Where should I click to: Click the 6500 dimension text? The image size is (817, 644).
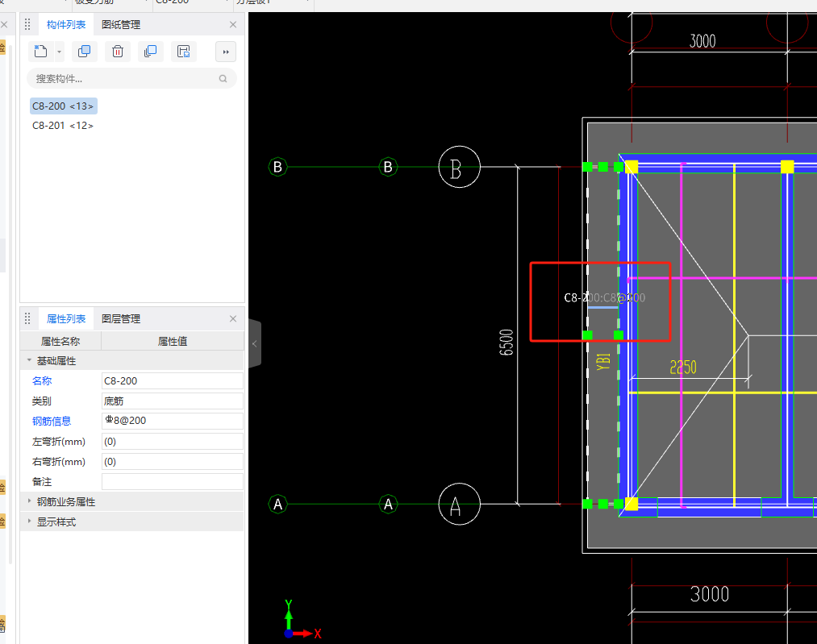[x=506, y=342]
